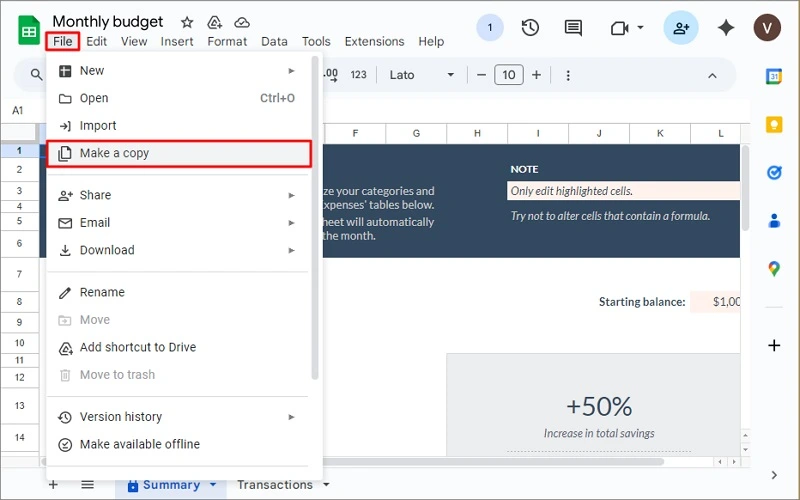This screenshot has height=500, width=800.
Task: Open the Google Sheets home icon
Action: pyautogui.click(x=29, y=31)
